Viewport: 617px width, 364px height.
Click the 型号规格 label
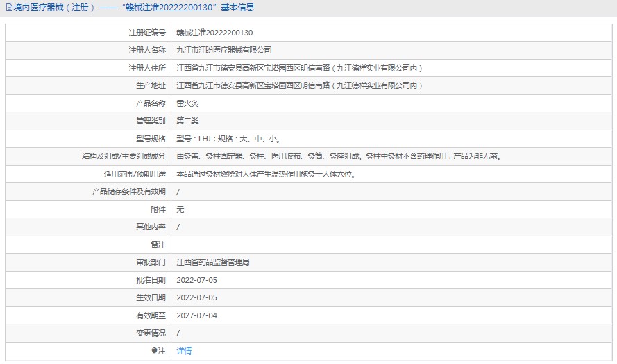tap(151, 139)
